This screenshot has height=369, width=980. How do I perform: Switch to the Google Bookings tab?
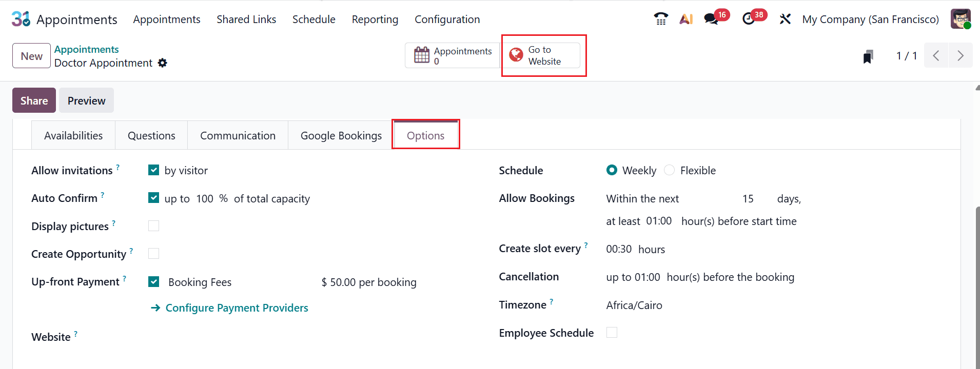341,135
